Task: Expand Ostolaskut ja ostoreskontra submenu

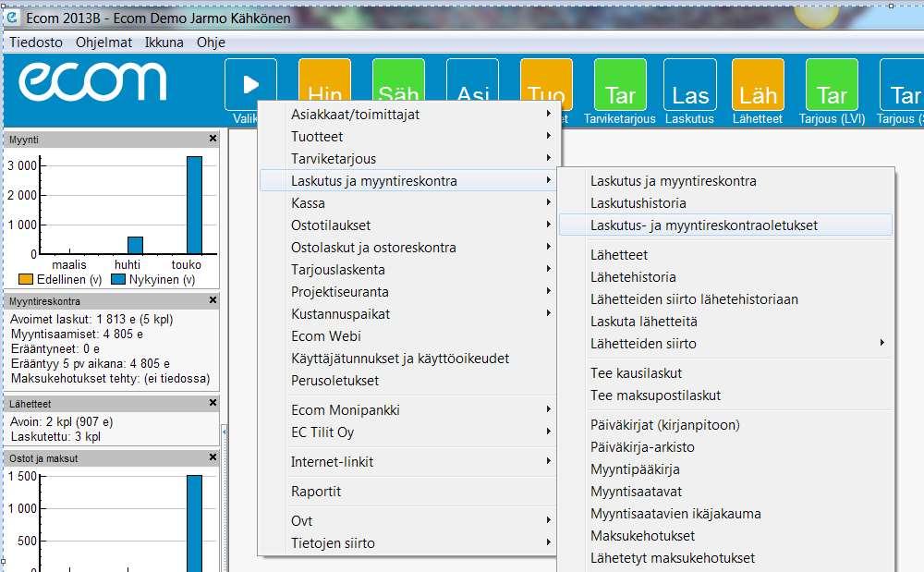Action: (408, 248)
